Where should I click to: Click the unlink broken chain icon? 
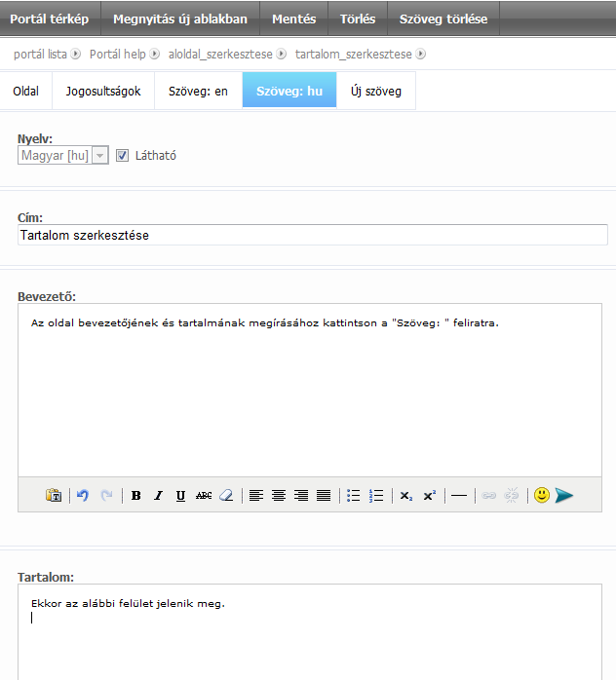[512, 495]
